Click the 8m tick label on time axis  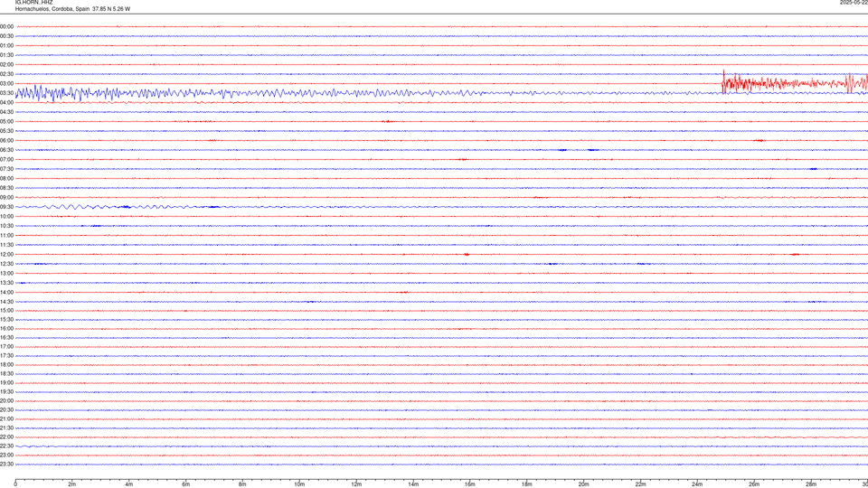coord(242,484)
